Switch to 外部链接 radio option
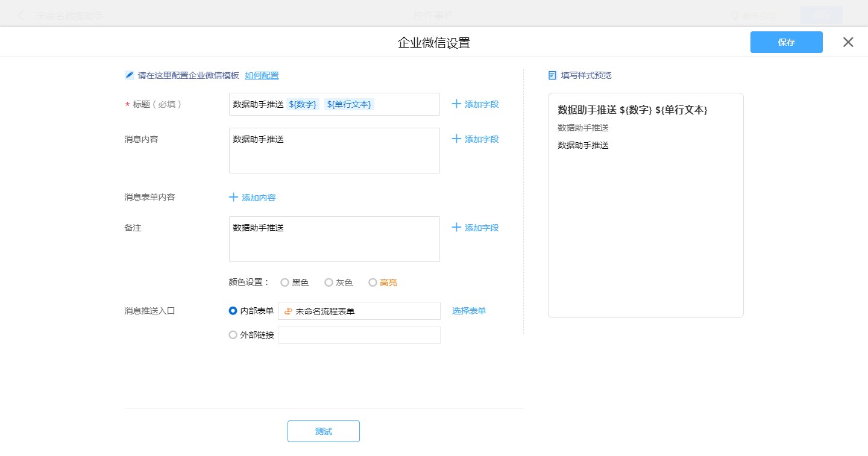This screenshot has height=456, width=868. [233, 335]
